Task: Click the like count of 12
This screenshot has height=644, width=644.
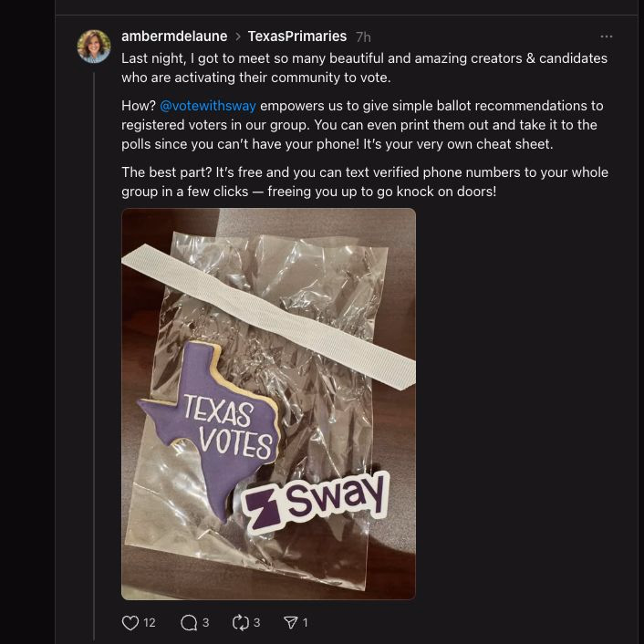Action: [150, 623]
